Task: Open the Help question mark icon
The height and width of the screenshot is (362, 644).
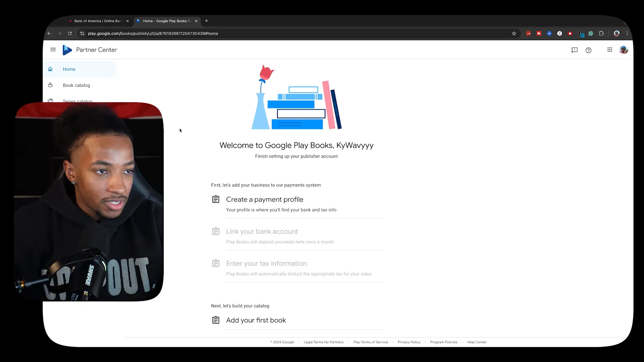Action: 588,50
